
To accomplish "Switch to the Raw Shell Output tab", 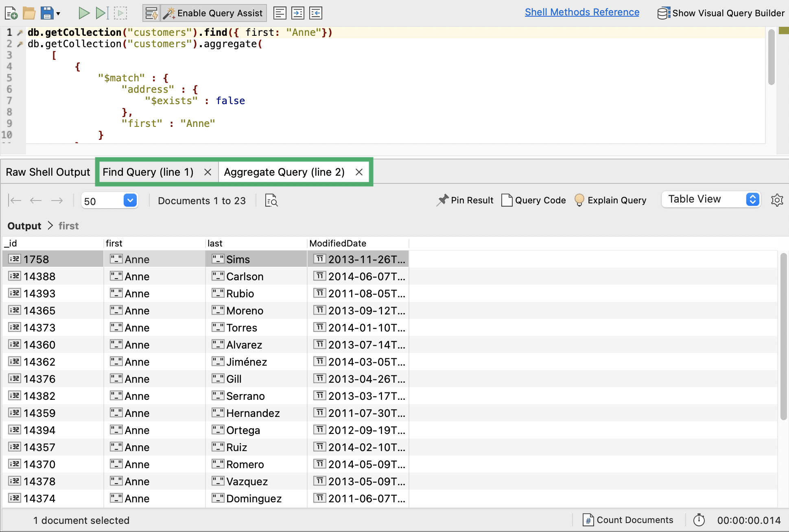I will coord(48,172).
